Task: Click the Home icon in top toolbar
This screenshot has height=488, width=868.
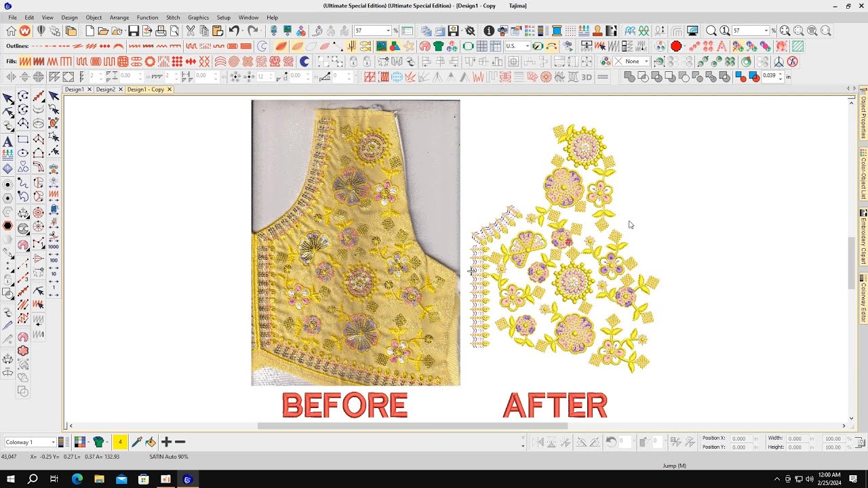Action: (x=11, y=30)
